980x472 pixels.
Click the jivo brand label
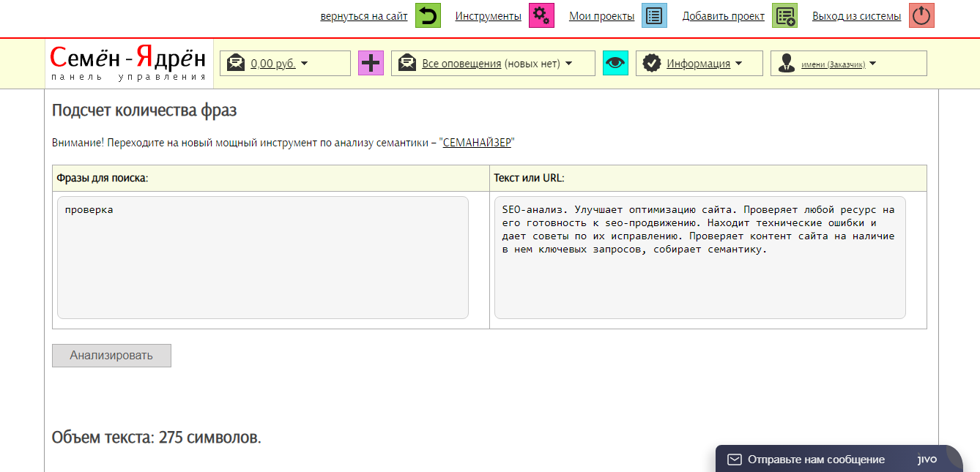pyautogui.click(x=927, y=460)
